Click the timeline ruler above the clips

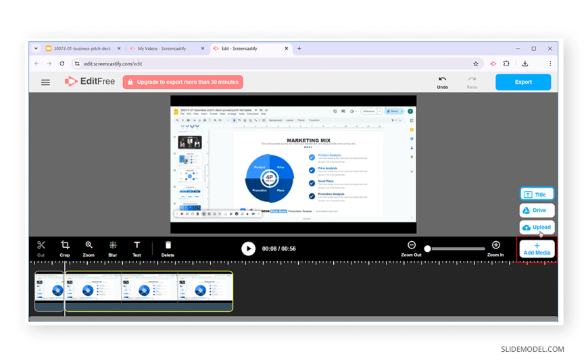pyautogui.click(x=293, y=263)
